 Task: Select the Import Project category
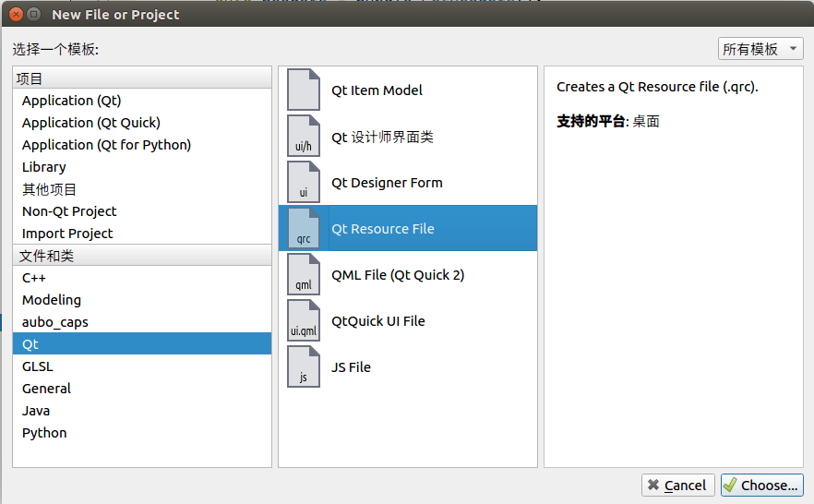coord(142,234)
